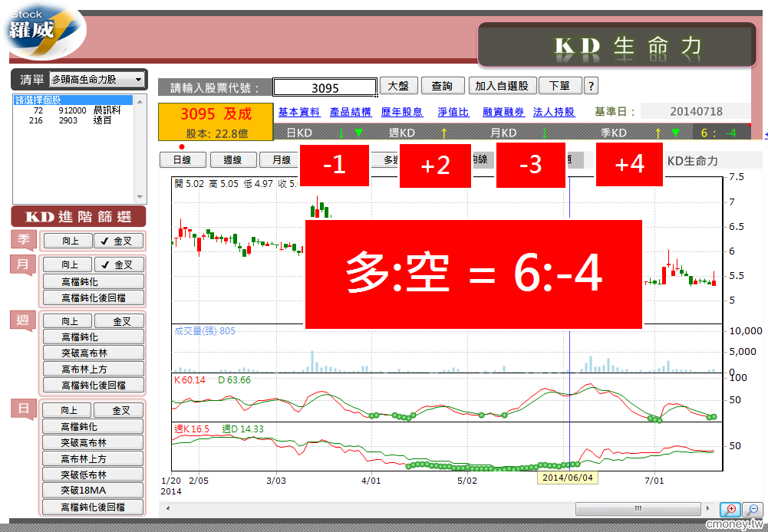Toggle 日 金叉 filter
The width and height of the screenshot is (768, 532).
coord(118,410)
